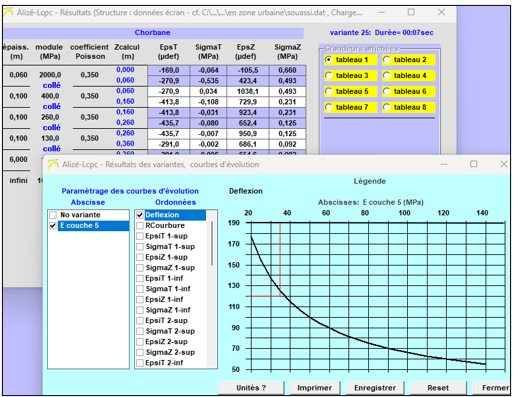Click the Alizé-Lcpc icon in Résultats window title

8,13
